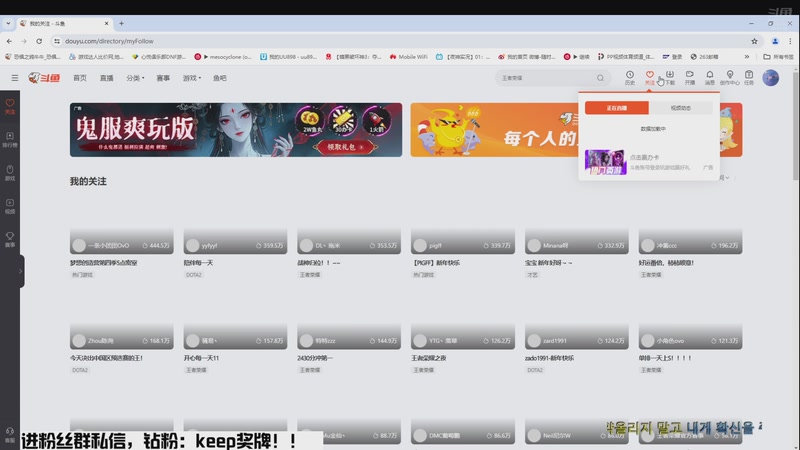Click the page vertical scrollbar
The width and height of the screenshot is (800, 450).
pos(796,125)
